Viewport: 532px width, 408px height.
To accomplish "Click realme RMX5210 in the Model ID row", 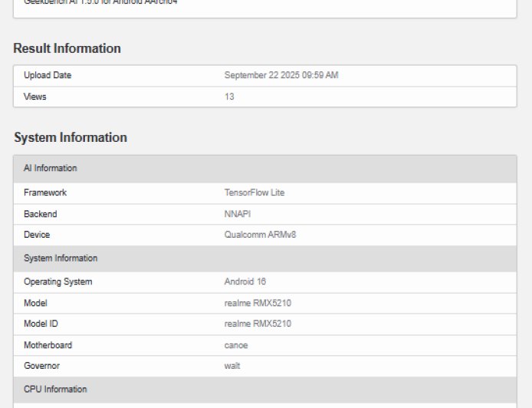I will click(257, 324).
